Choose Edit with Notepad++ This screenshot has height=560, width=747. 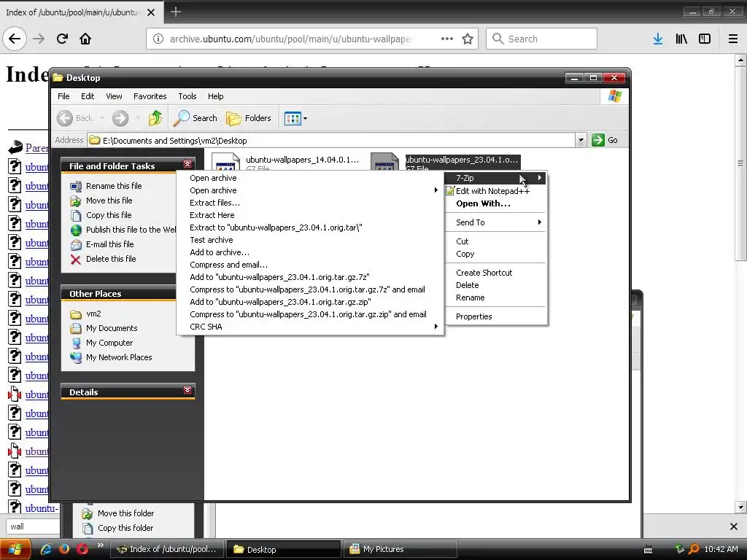tap(495, 191)
